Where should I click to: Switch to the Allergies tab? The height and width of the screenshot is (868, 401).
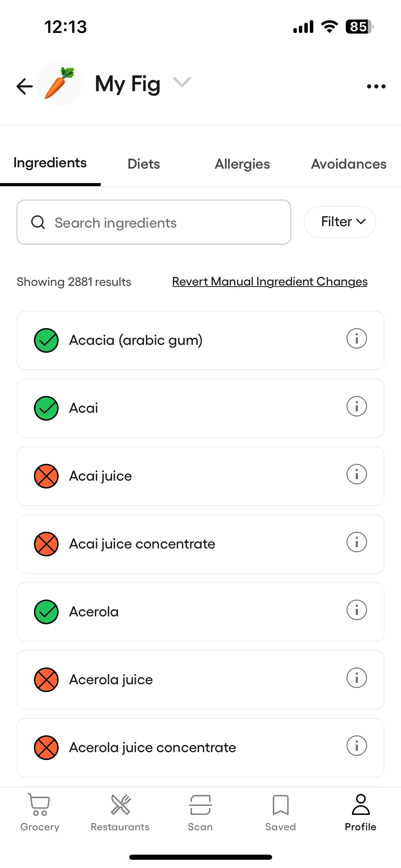(242, 164)
